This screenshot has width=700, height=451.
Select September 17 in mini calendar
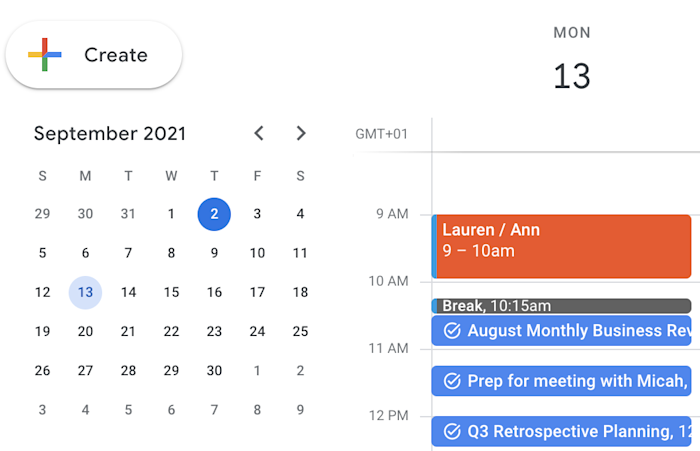(257, 292)
